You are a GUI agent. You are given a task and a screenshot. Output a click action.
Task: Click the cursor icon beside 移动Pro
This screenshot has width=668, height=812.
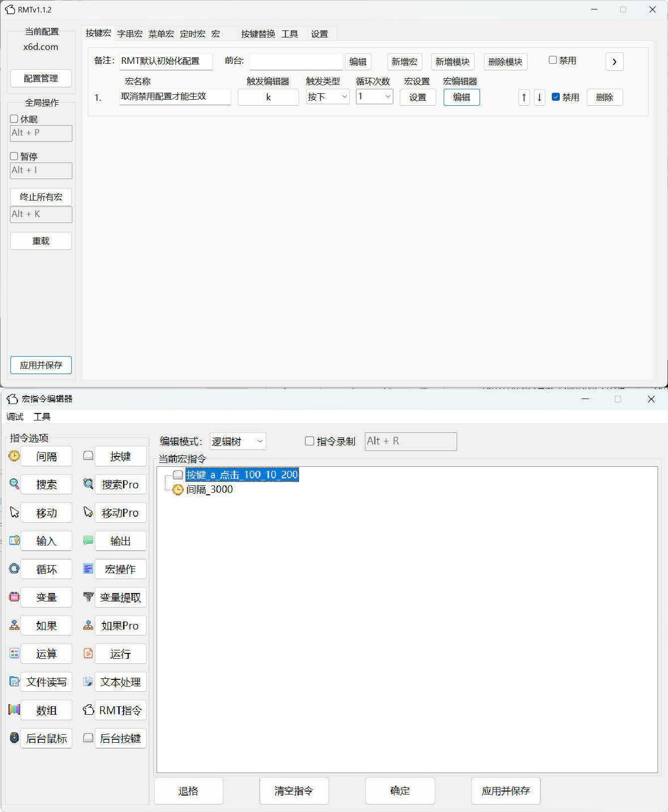coord(88,512)
